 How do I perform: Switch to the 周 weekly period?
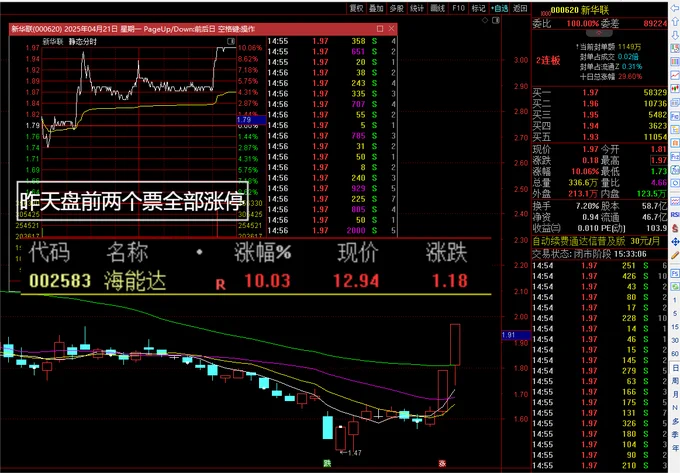point(675,381)
